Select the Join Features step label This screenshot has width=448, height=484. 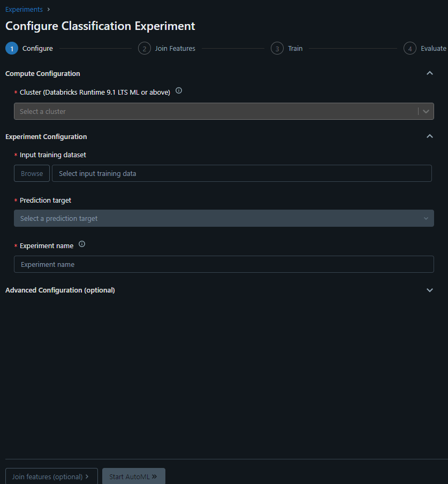coord(175,49)
